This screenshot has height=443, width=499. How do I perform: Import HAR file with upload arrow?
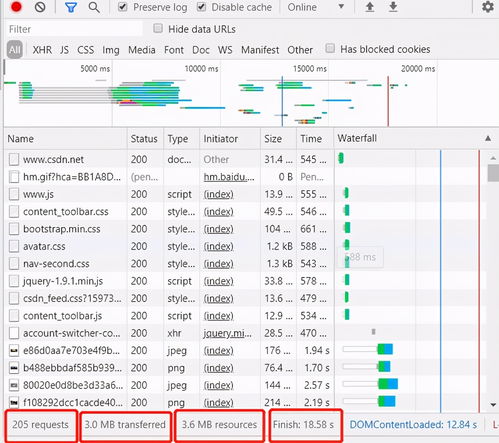[370, 7]
